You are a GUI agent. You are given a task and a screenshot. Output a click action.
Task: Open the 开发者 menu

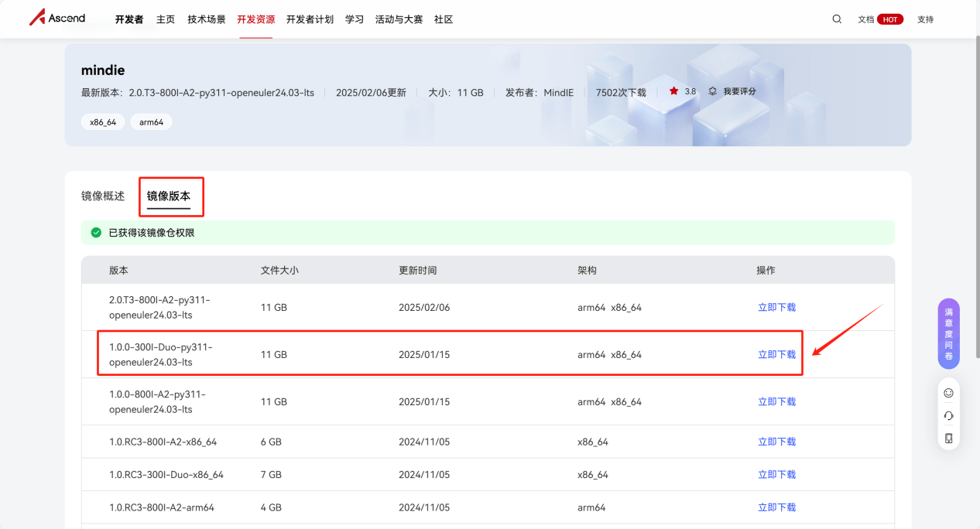pos(129,19)
